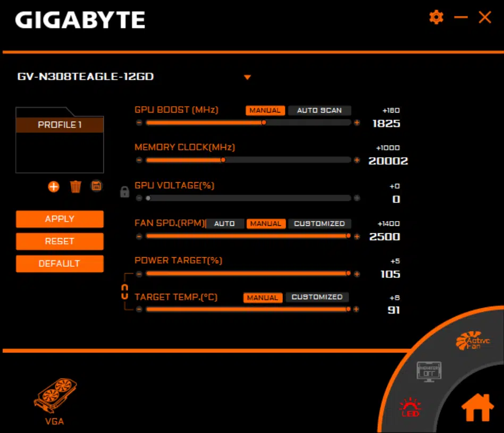Save profile with disk icon
Screen dimensions: 504x433
coord(97,186)
